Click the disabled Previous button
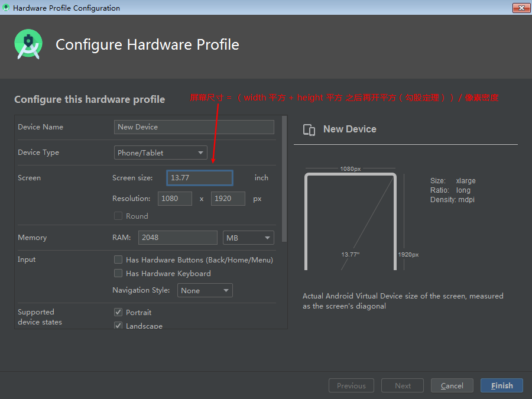Image resolution: width=532 pixels, height=399 pixels. 351,385
